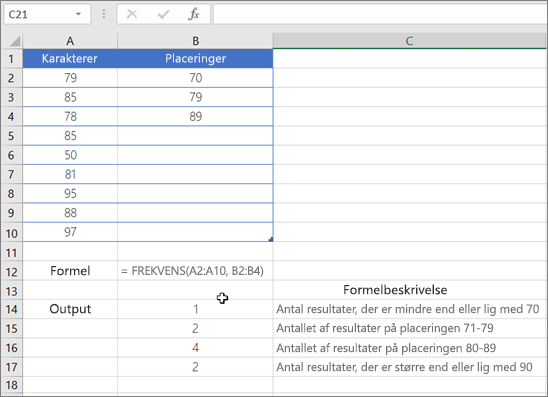Open the Name Box dropdown arrow
548x397 pixels.
(x=78, y=14)
